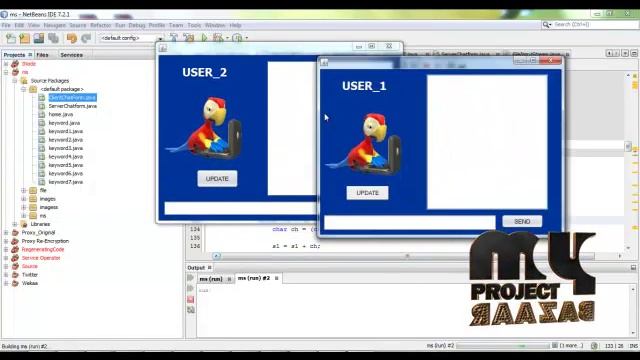Expand the Twitter project node
640x360 pixels.
pyautogui.click(x=6, y=275)
